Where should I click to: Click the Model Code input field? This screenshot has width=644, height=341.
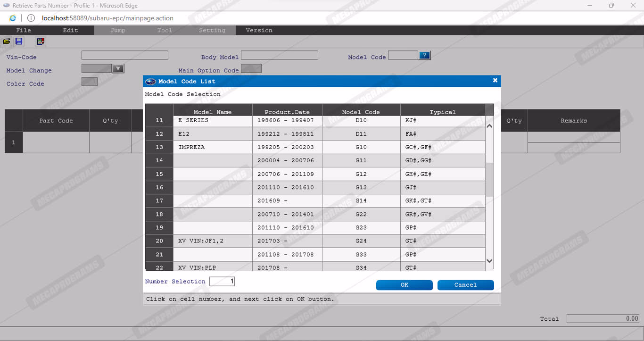click(403, 55)
